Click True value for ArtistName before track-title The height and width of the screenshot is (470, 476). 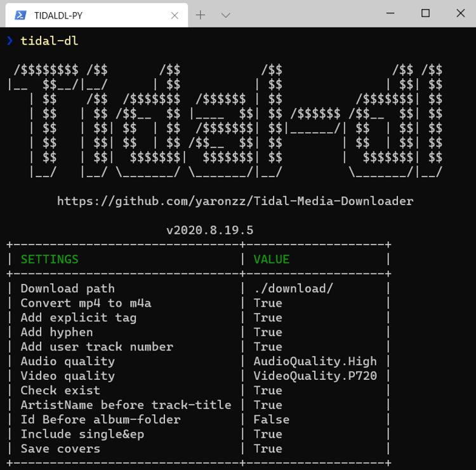pos(268,405)
